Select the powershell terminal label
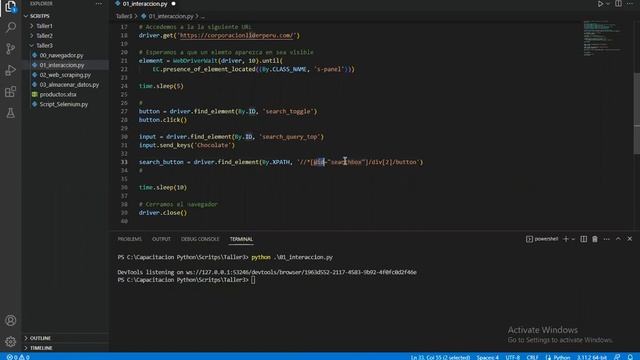Image resolution: width=640 pixels, height=360 pixels. click(x=542, y=239)
